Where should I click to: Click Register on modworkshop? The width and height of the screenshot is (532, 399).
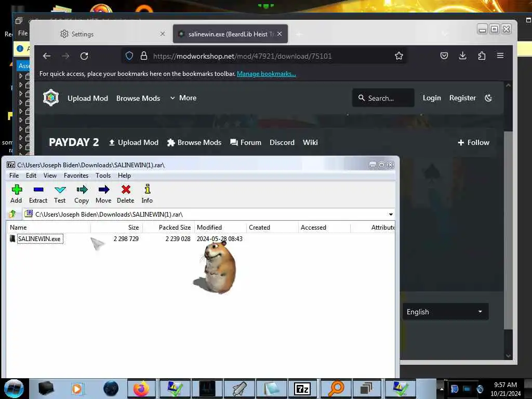[x=462, y=98]
